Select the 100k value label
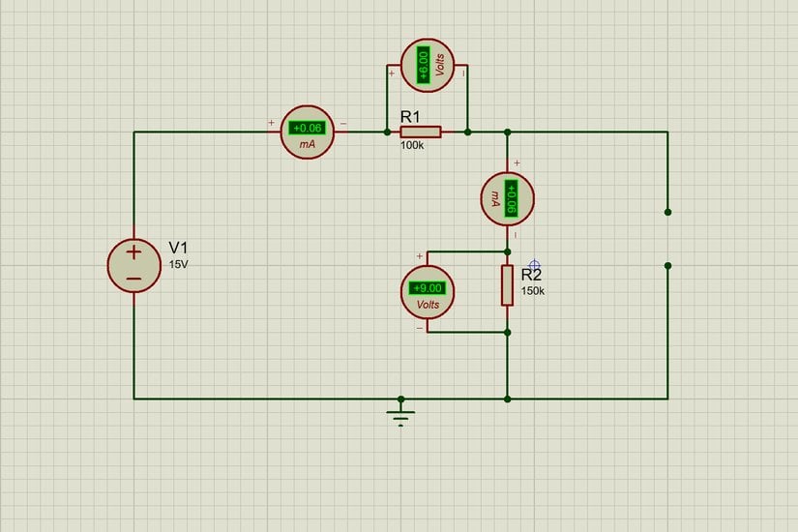The width and height of the screenshot is (798, 532). [412, 146]
